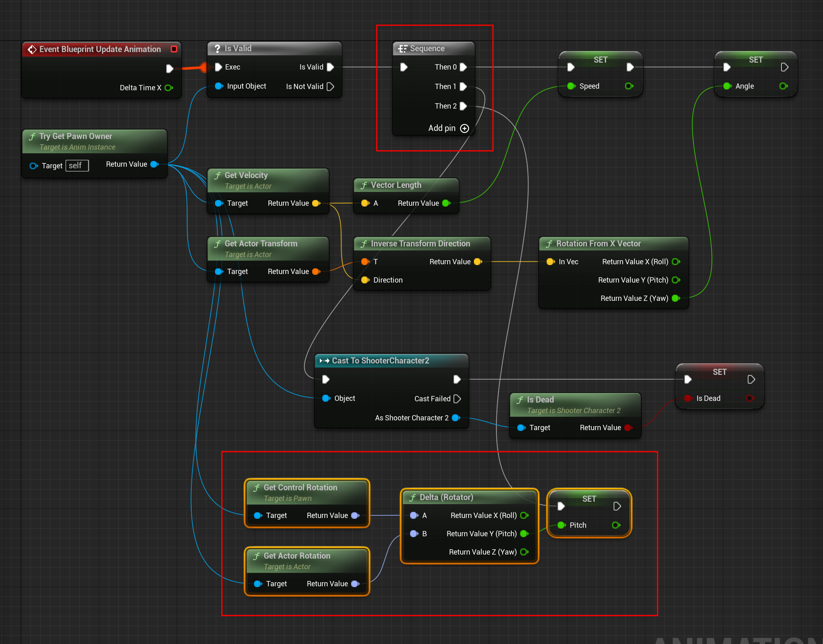Click the Is Not Valid output pin

(x=330, y=87)
